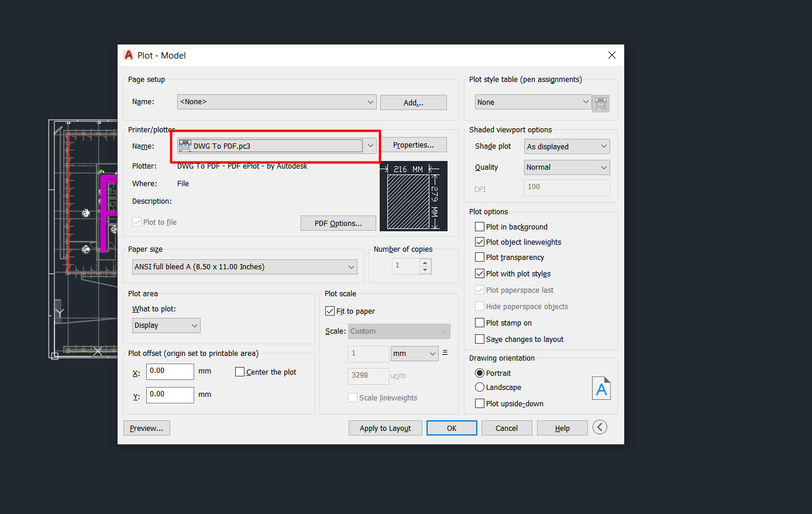Click the Help button
The image size is (812, 514).
(x=562, y=428)
